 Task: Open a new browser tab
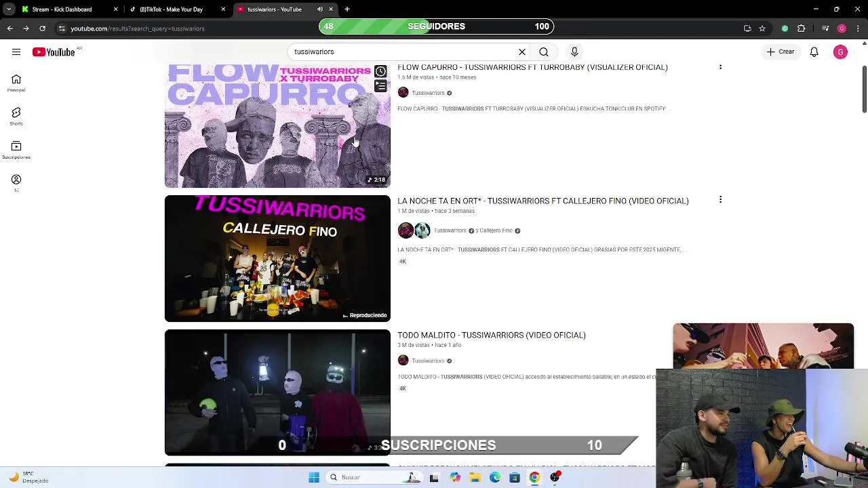[347, 9]
